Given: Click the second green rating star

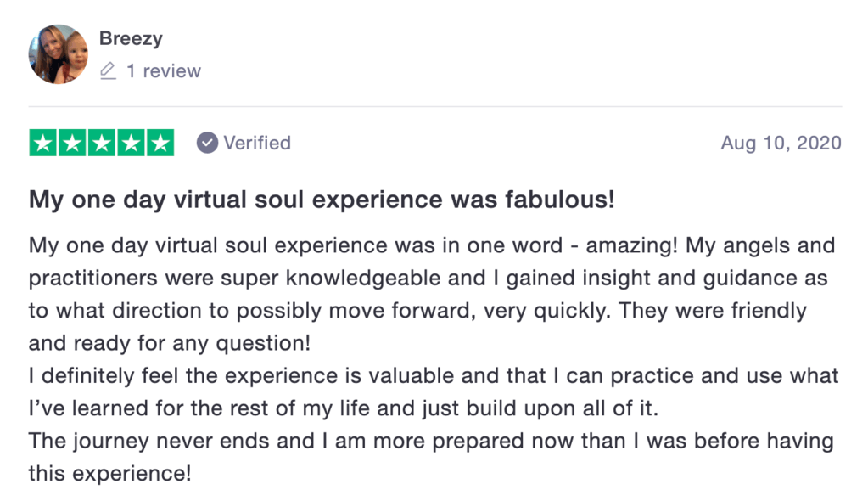Looking at the screenshot, I should coord(72,143).
